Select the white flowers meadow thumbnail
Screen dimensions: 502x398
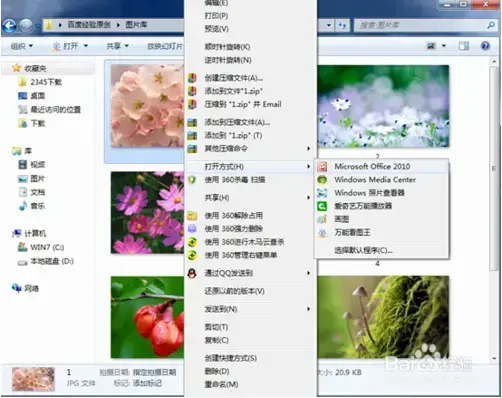click(x=383, y=106)
